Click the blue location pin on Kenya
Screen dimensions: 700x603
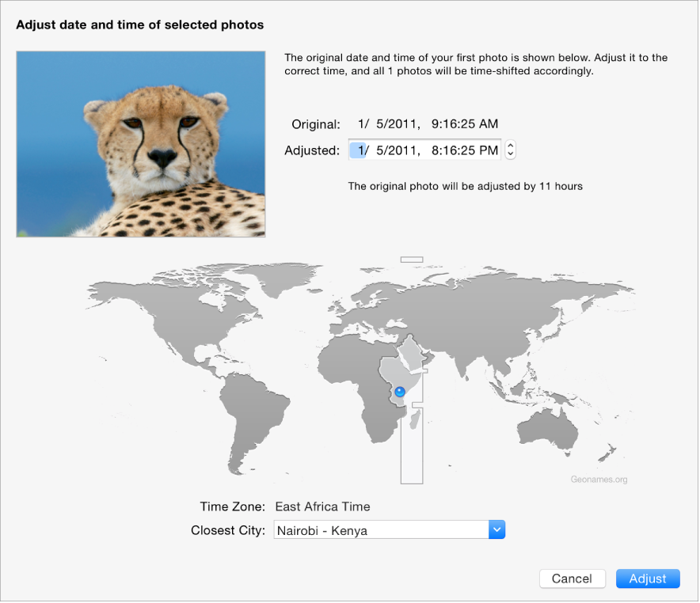click(x=399, y=391)
